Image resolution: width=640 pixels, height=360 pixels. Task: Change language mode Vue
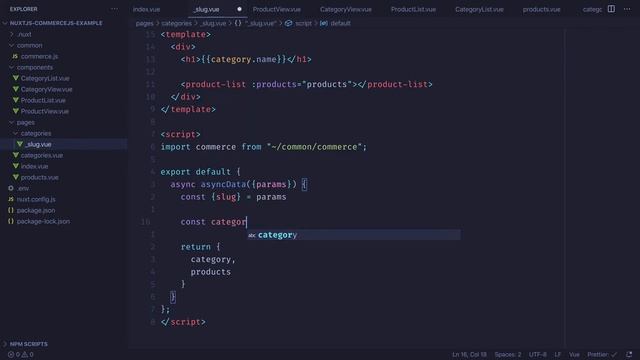click(574, 355)
